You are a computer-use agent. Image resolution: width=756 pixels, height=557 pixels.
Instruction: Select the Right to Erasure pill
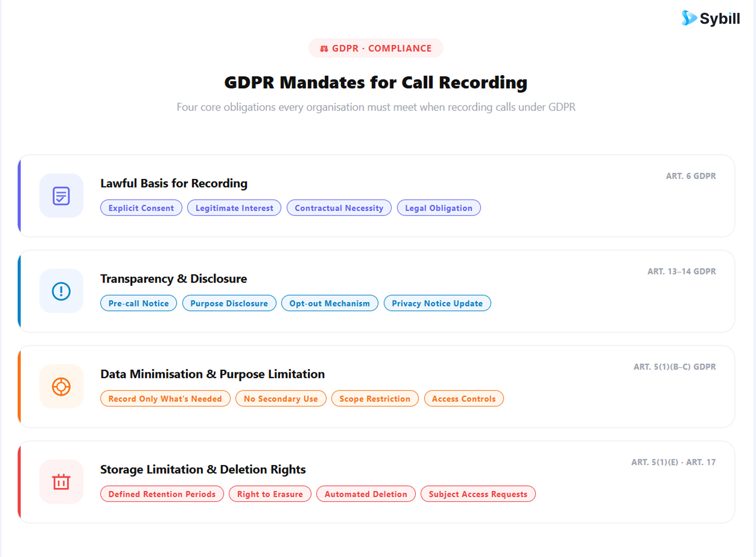click(x=270, y=494)
